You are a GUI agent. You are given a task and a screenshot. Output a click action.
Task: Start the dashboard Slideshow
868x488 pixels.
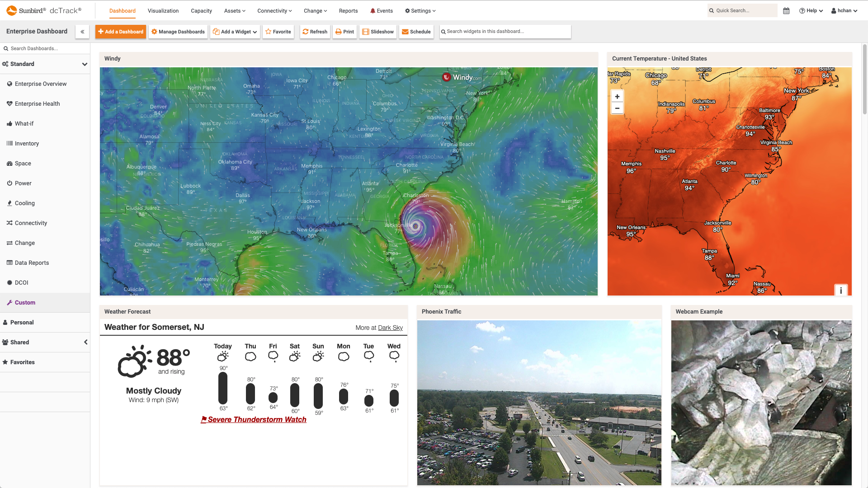[x=377, y=32]
